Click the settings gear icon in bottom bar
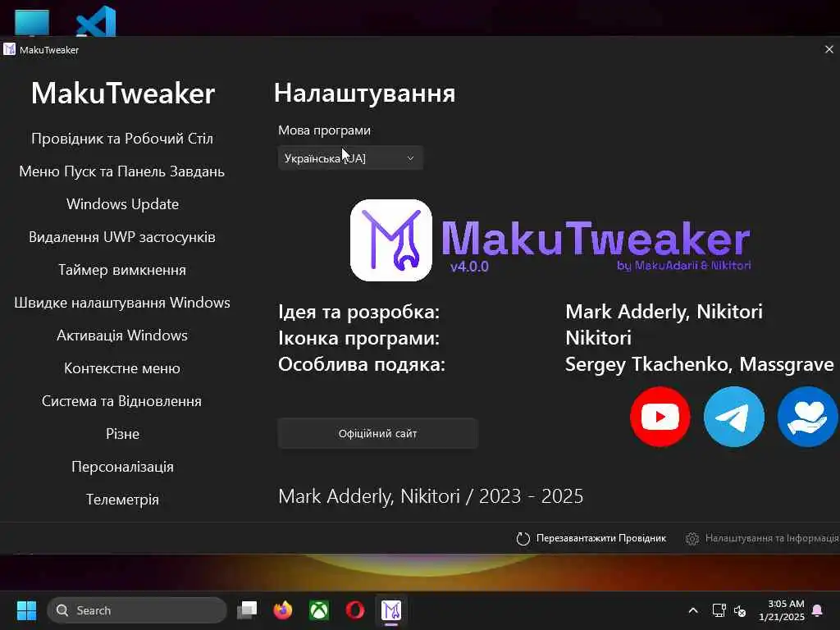840x630 pixels. [692, 538]
